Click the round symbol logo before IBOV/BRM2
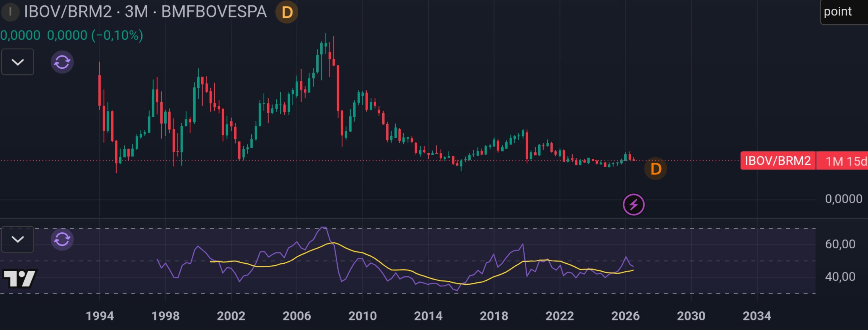 [10, 12]
